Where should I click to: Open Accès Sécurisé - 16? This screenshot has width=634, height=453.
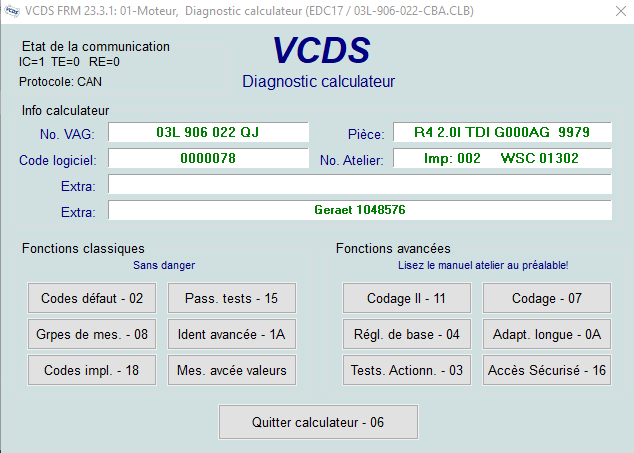point(547,370)
